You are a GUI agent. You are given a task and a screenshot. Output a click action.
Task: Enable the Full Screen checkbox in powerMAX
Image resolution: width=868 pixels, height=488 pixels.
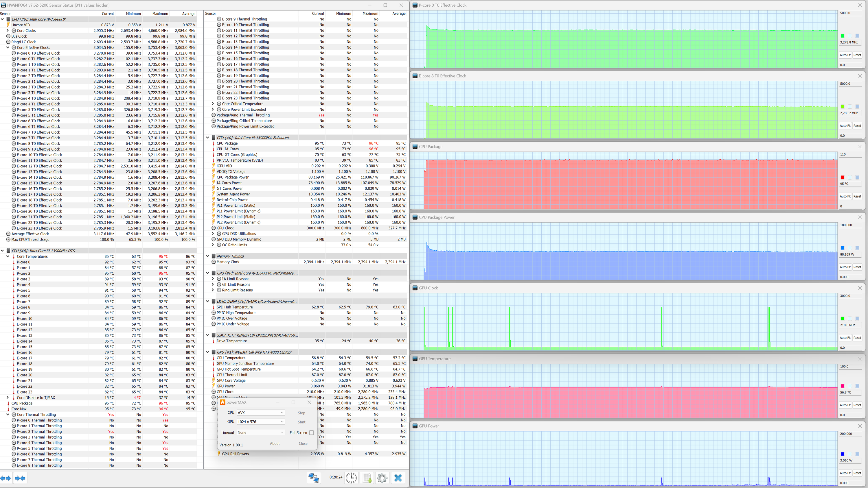(x=311, y=432)
